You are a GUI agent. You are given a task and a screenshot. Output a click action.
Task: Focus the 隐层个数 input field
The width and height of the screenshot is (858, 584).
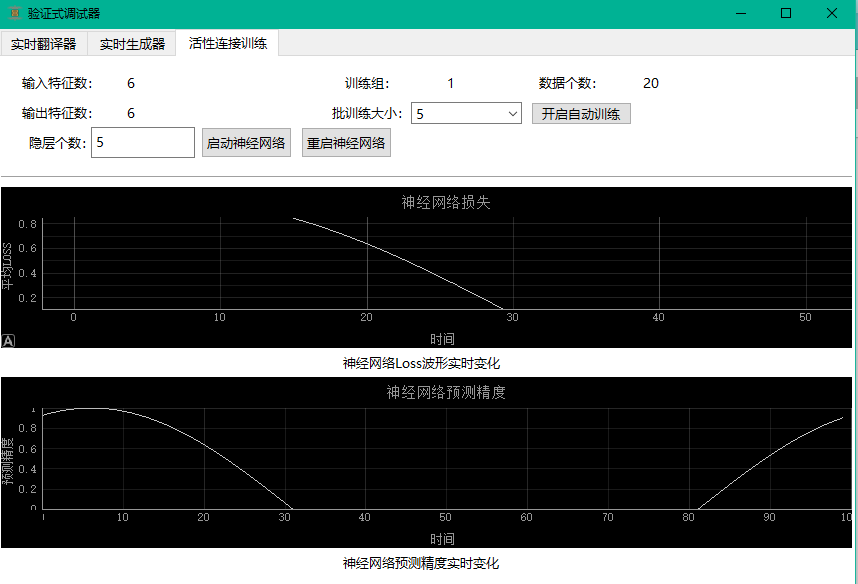tap(142, 143)
